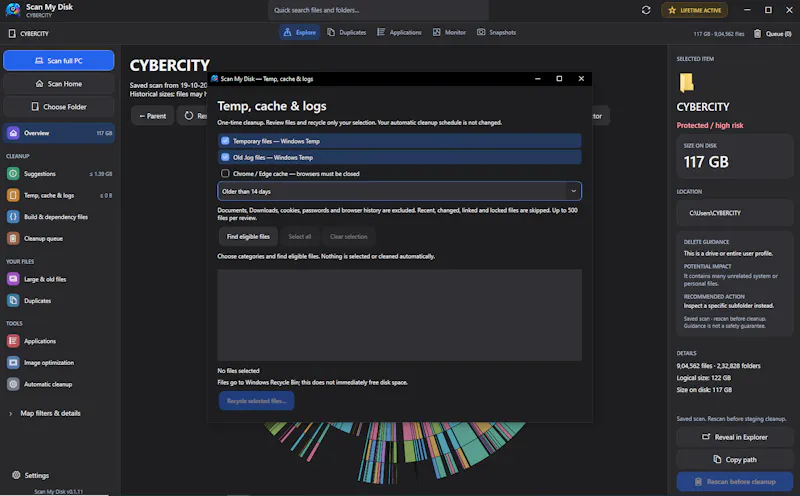
Task: Click the CYBERCITY device icon in toolbar
Action: (x=12, y=34)
